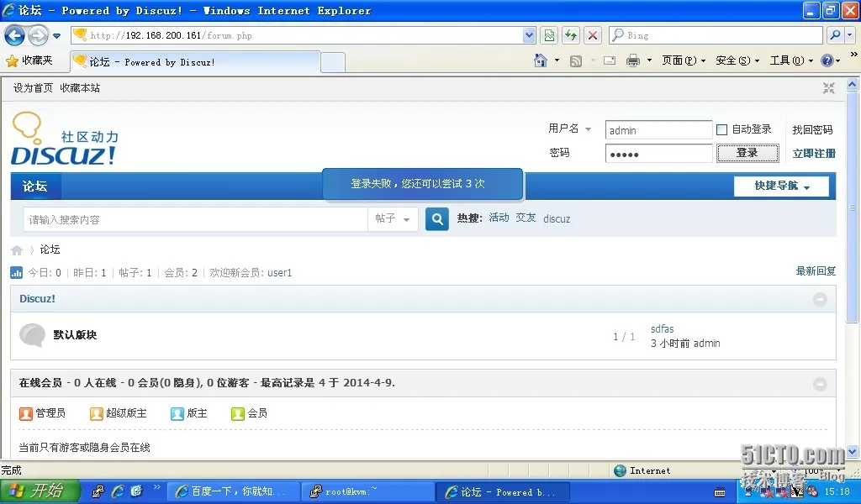Open recent pages dropdown beside Forward arrow

[x=56, y=36]
